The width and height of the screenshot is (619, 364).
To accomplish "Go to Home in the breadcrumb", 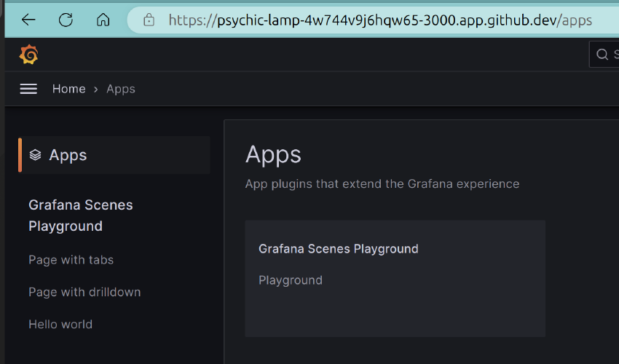I will (x=68, y=89).
